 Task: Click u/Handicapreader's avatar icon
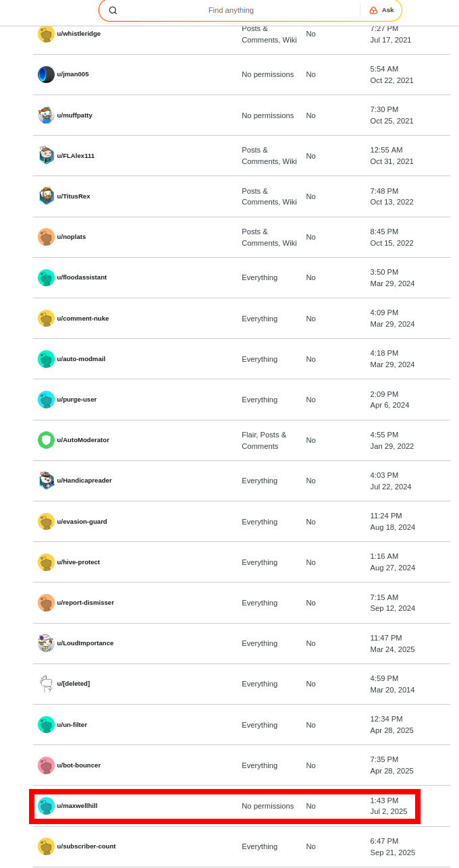pos(46,481)
